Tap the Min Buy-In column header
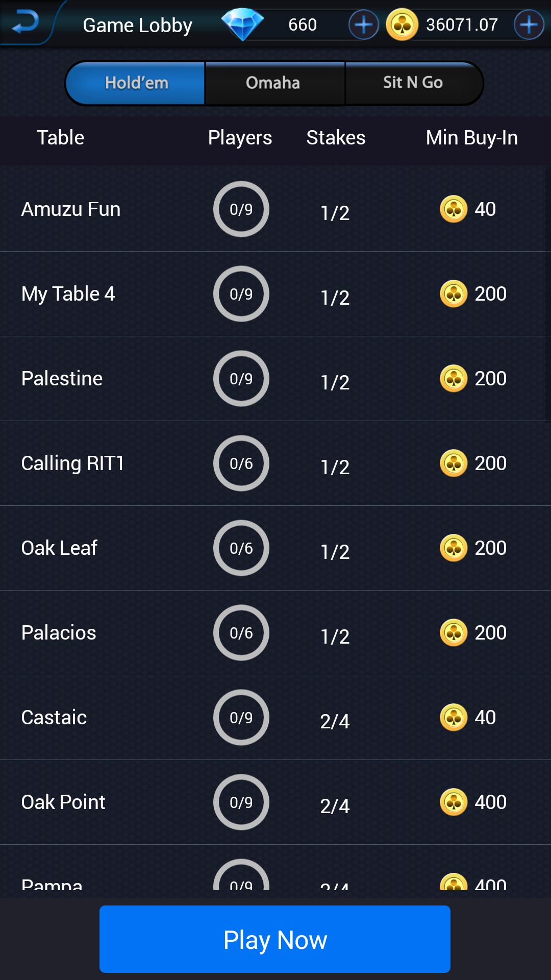 (x=471, y=138)
